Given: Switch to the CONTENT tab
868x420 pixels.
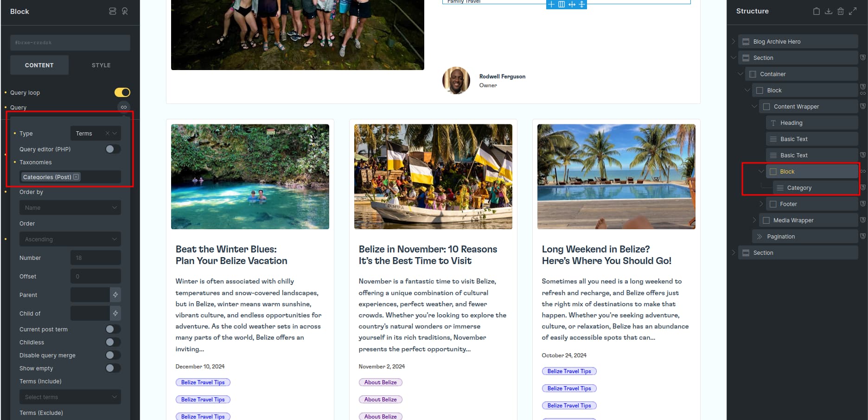Looking at the screenshot, I should click(x=39, y=65).
